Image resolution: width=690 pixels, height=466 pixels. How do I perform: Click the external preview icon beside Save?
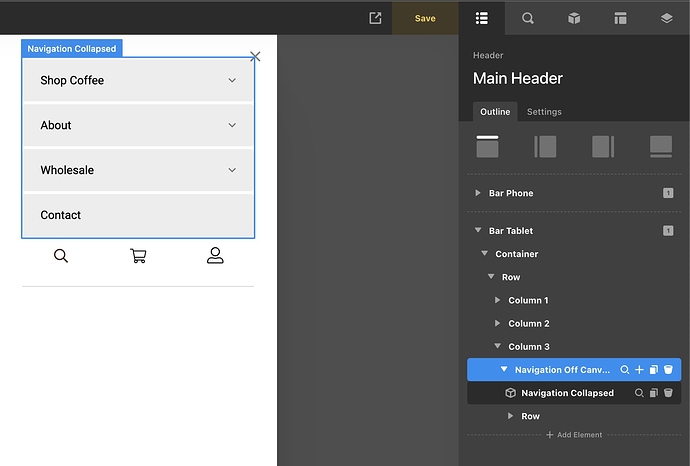375,18
